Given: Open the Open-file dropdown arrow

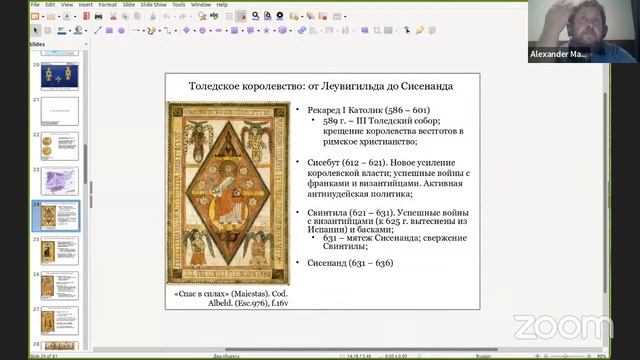Looking at the screenshot, I should point(59,17).
